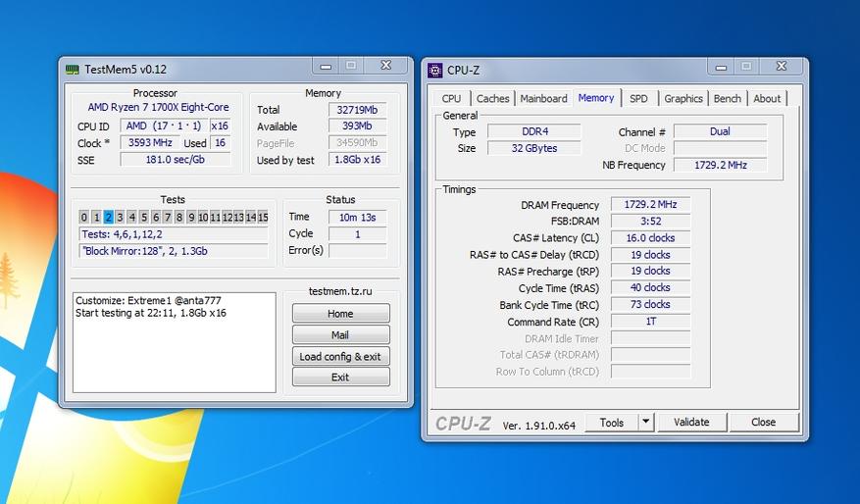Viewport: 860px width, 504px height.
Task: Click the 'x16' field beside CPU ID
Action: pyautogui.click(x=220, y=126)
